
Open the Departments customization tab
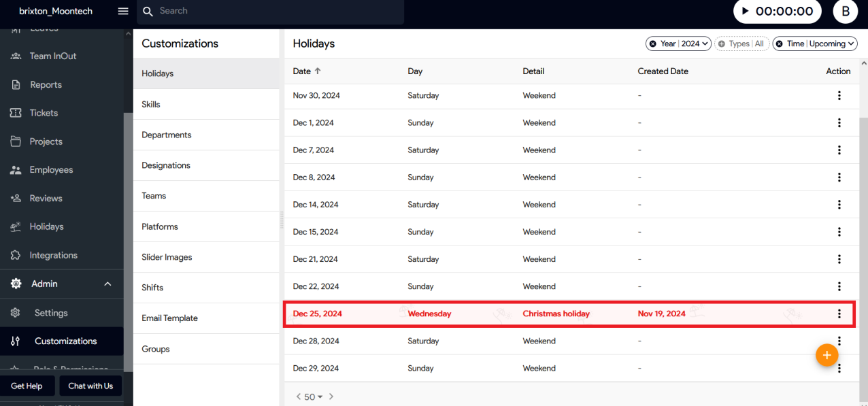(166, 135)
